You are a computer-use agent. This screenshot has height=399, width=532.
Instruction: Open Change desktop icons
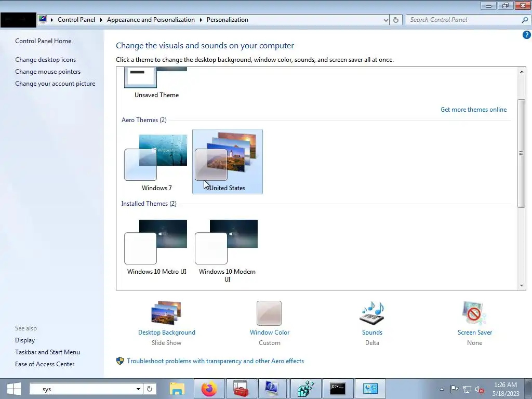[x=46, y=60]
